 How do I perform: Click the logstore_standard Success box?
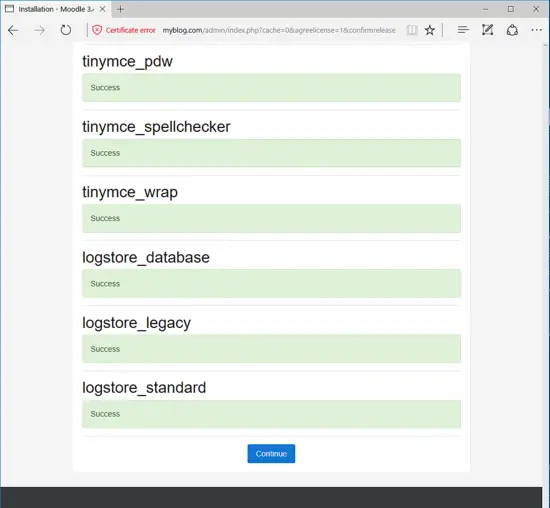point(271,414)
